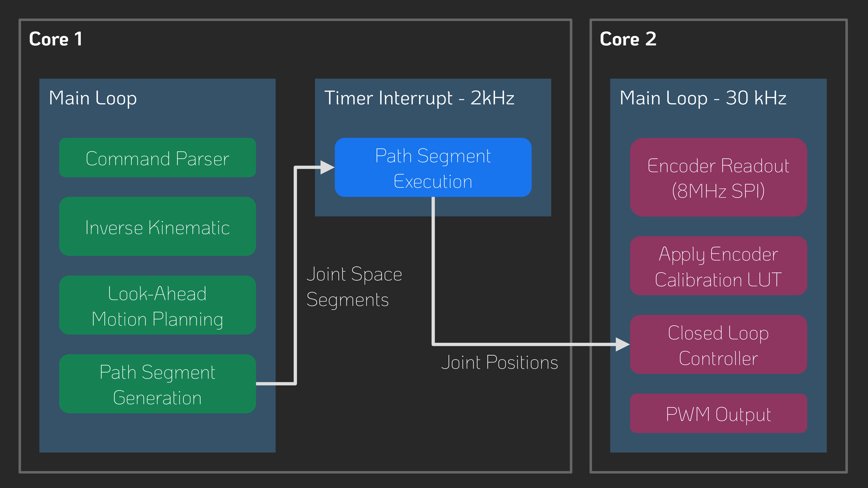Image resolution: width=868 pixels, height=488 pixels.
Task: Click the Core 2 heading
Action: (628, 39)
